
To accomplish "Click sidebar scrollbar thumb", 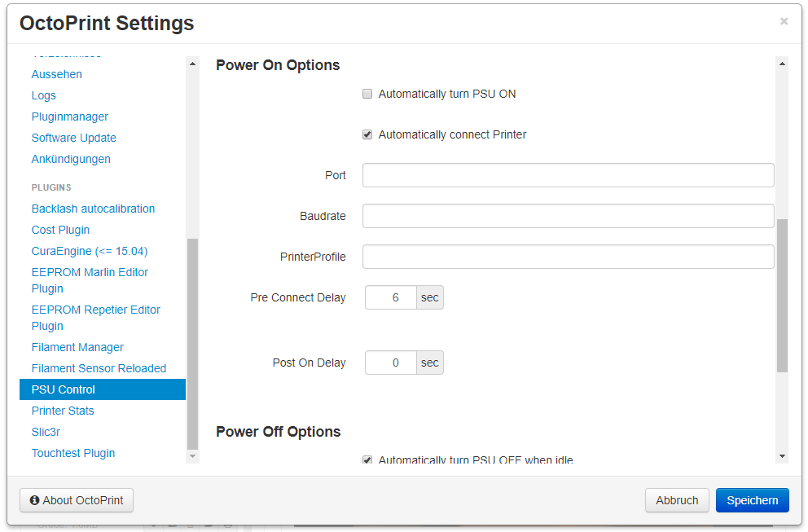I will (x=192, y=344).
